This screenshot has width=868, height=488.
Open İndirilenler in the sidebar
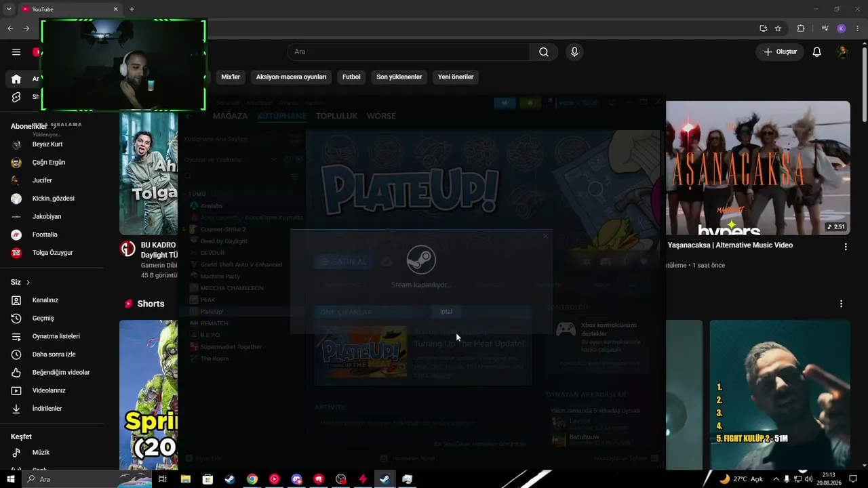pos(47,409)
